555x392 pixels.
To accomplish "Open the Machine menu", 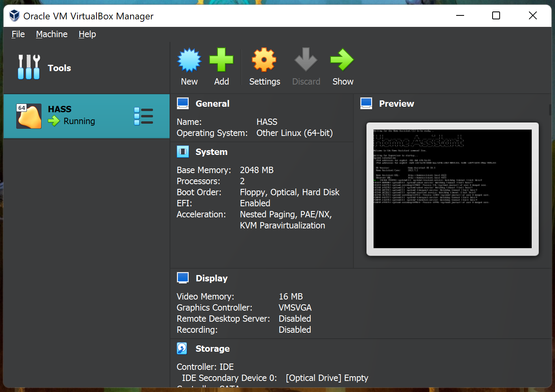I will 52,34.
